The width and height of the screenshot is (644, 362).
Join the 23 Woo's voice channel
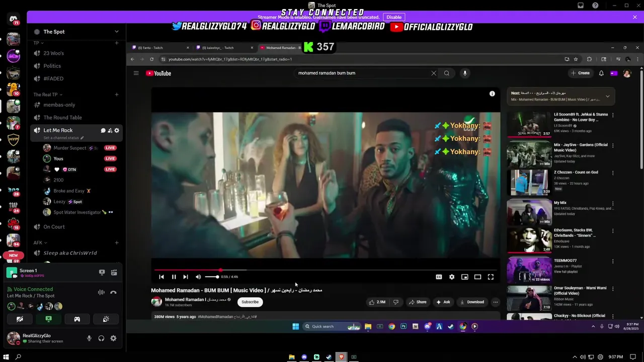click(x=75, y=53)
